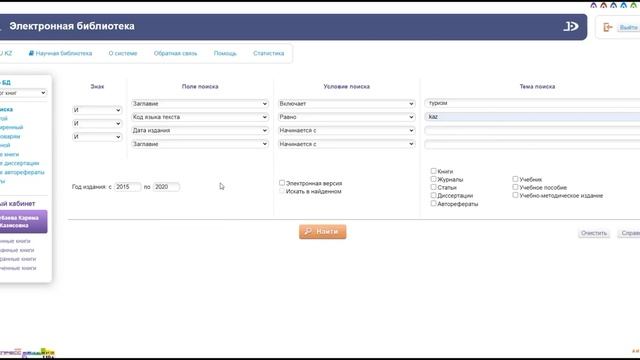This screenshot has height=360, width=640.
Task: Toggle the Диссертации checkbox
Action: (x=433, y=195)
